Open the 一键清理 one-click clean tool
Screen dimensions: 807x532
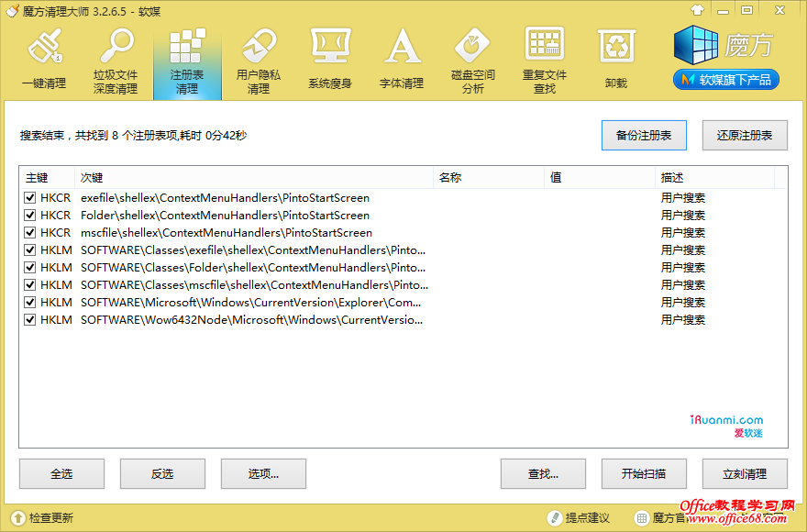(x=44, y=61)
